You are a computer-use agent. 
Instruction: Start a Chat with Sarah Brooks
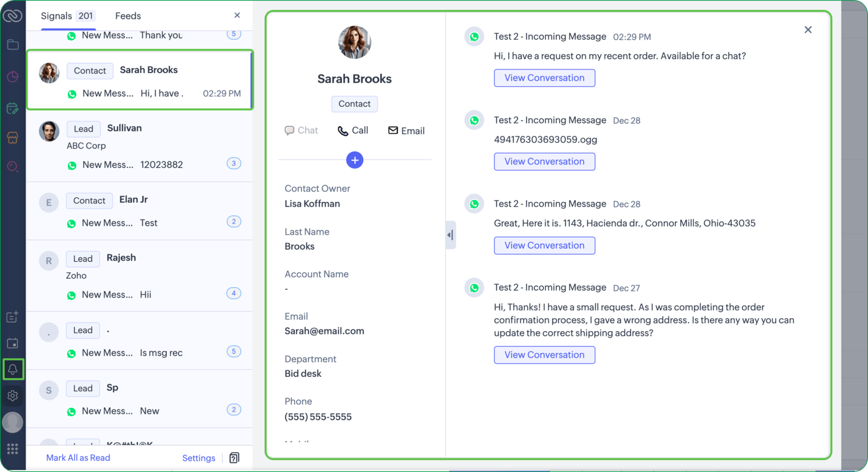[x=301, y=130]
